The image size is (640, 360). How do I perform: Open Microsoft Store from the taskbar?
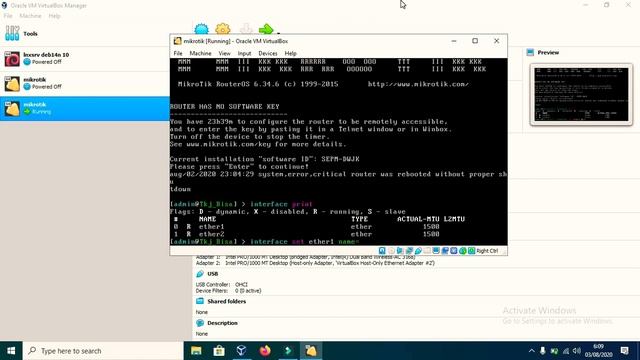(219, 351)
